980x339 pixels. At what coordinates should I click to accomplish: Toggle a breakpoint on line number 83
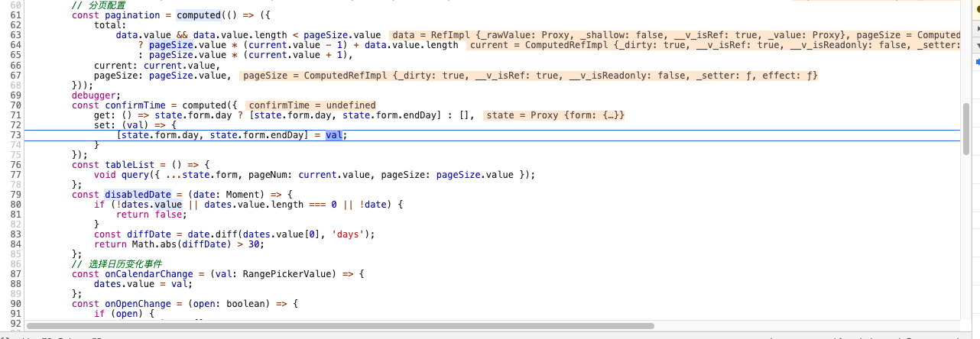[15, 234]
